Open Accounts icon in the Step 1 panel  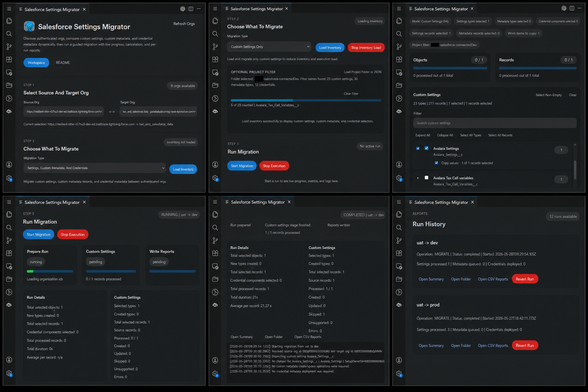(9, 165)
